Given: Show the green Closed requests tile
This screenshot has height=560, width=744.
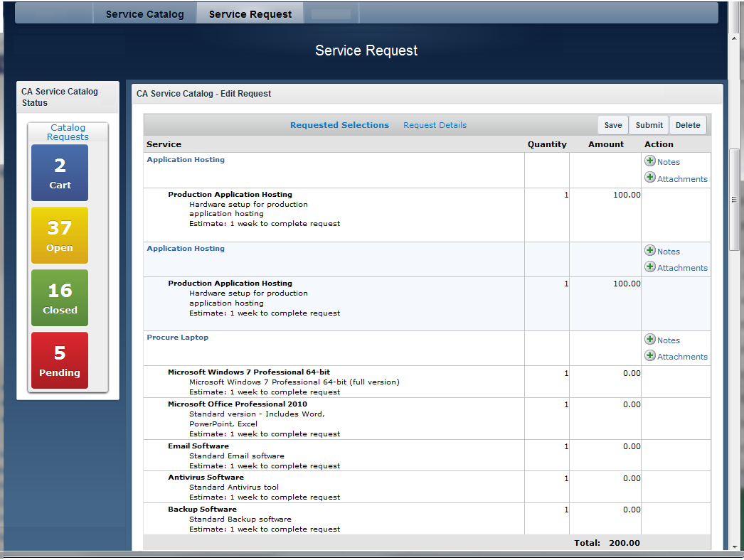Looking at the screenshot, I should [60, 298].
